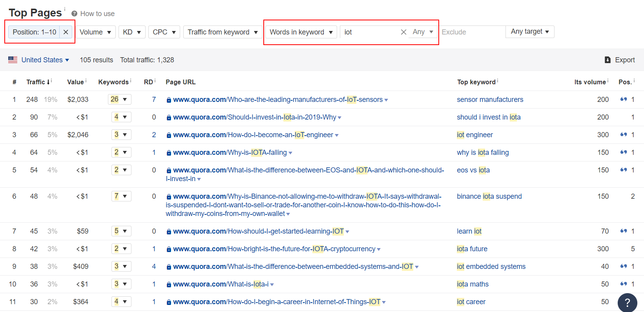The width and height of the screenshot is (644, 312).
Task: Open the 'Any target' dropdown
Action: click(529, 32)
